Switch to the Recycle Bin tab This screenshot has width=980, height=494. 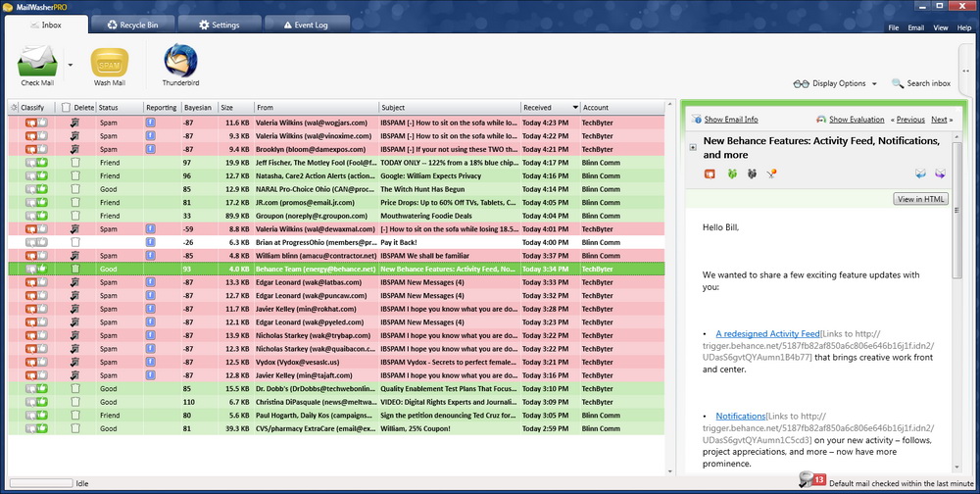132,25
